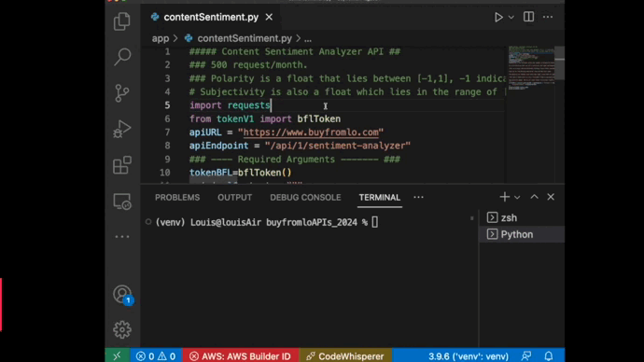Click the code minimap preview
The image size is (644, 362).
tap(531, 68)
